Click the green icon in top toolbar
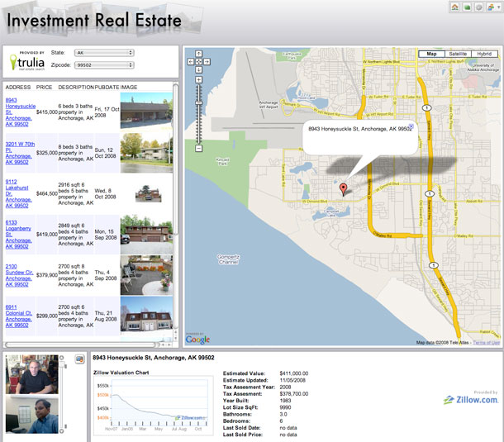This screenshot has width=504, height=442. point(468,7)
